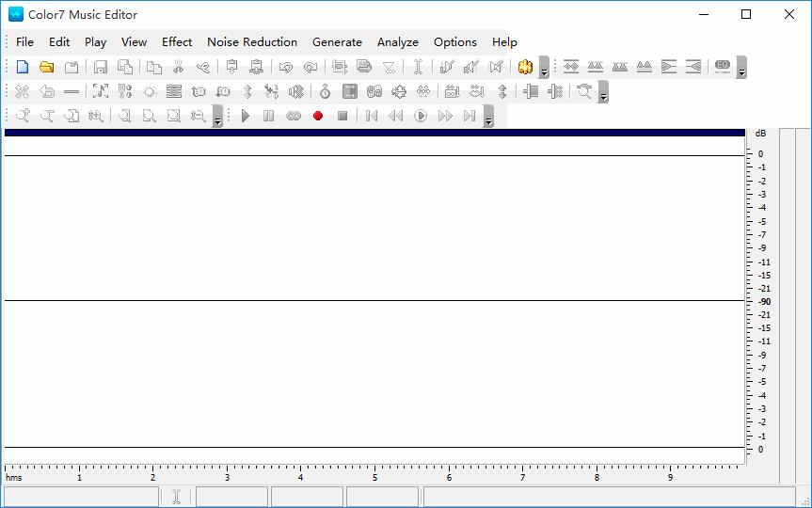The height and width of the screenshot is (508, 812).
Task: Jump to end with skip-forward button
Action: click(470, 116)
